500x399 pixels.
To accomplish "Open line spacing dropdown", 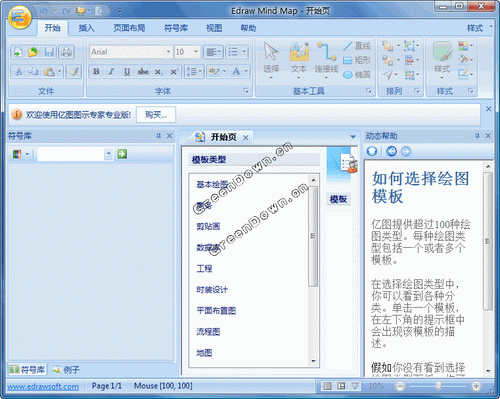I will click(194, 72).
